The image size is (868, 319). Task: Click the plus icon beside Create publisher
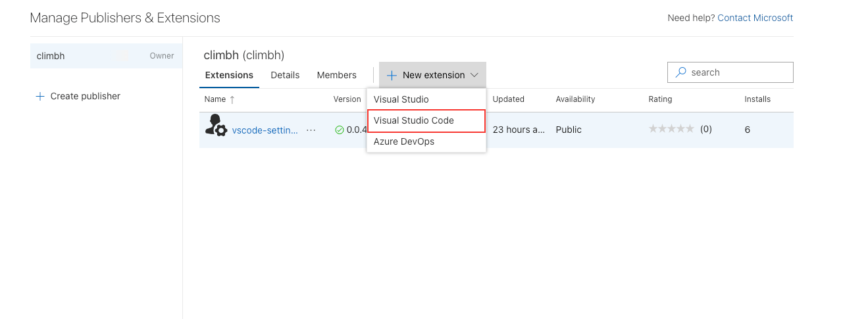(x=40, y=96)
